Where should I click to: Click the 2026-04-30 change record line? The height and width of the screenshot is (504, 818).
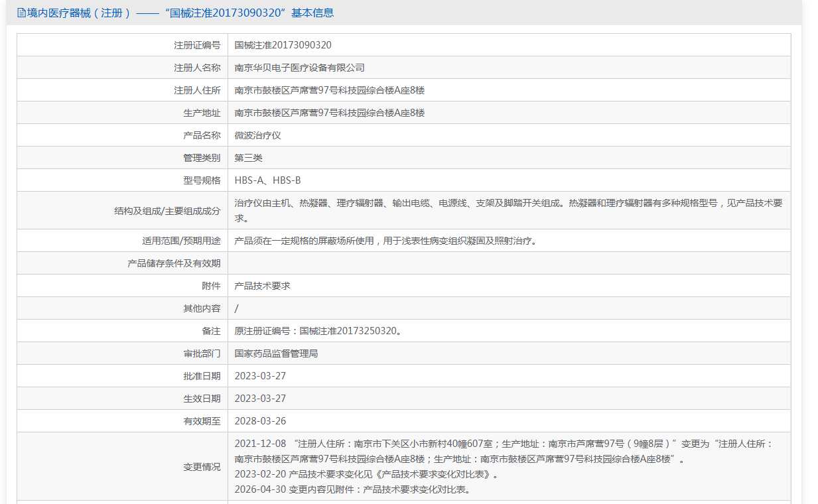point(353,490)
